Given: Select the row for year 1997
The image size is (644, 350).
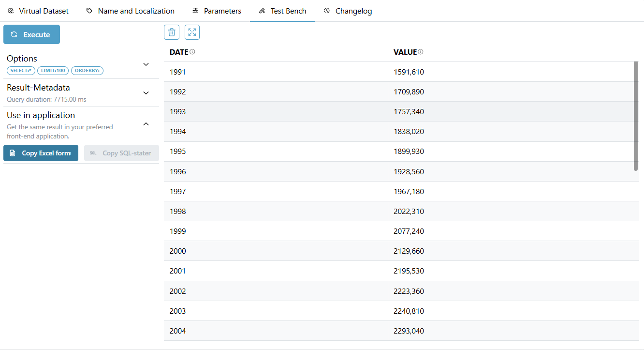Looking at the screenshot, I should 276,192.
